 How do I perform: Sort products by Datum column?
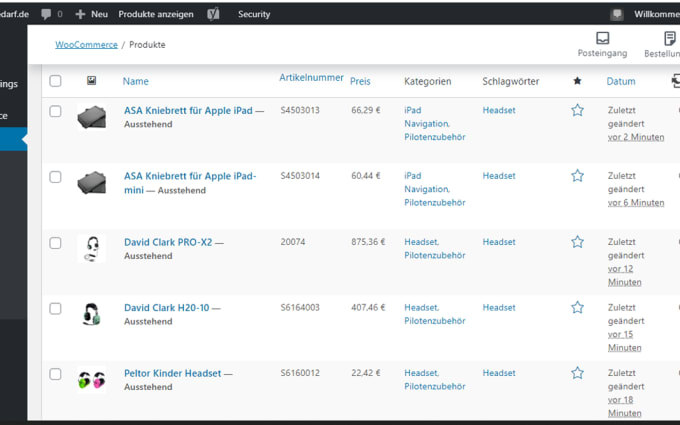(x=621, y=81)
